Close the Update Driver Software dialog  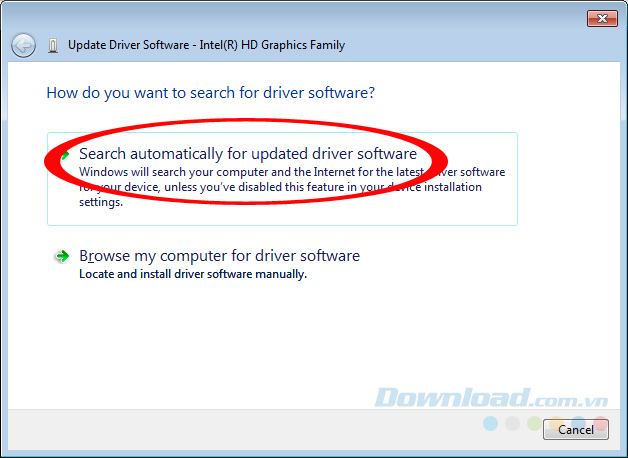602,18
